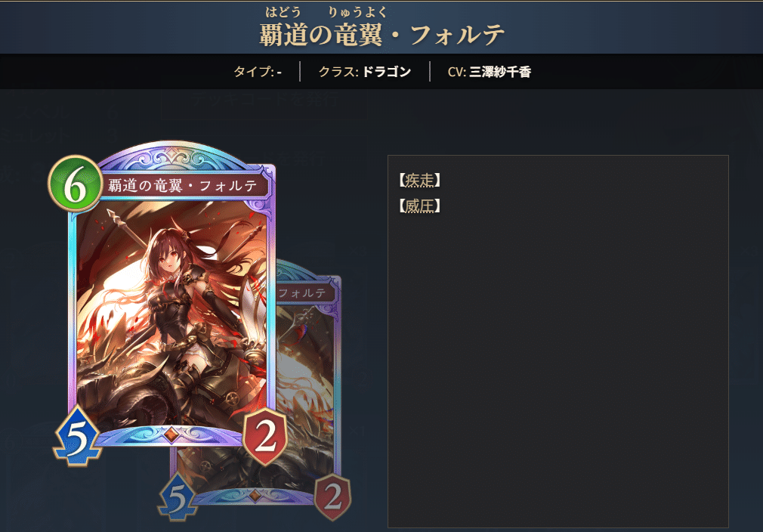This screenshot has height=532, width=763.
Task: Click the orange gem at front card bottom
Action: (171, 435)
